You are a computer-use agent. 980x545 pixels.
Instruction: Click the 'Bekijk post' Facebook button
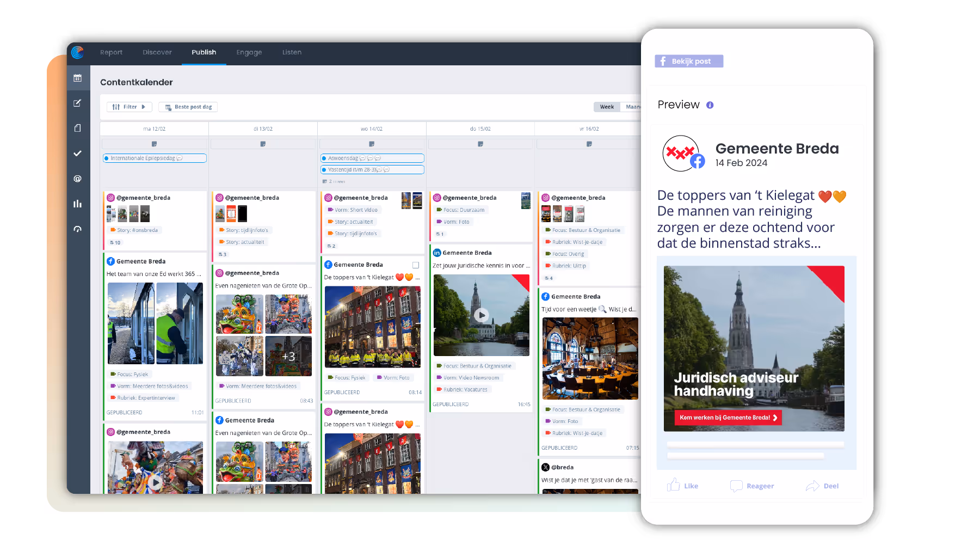689,61
